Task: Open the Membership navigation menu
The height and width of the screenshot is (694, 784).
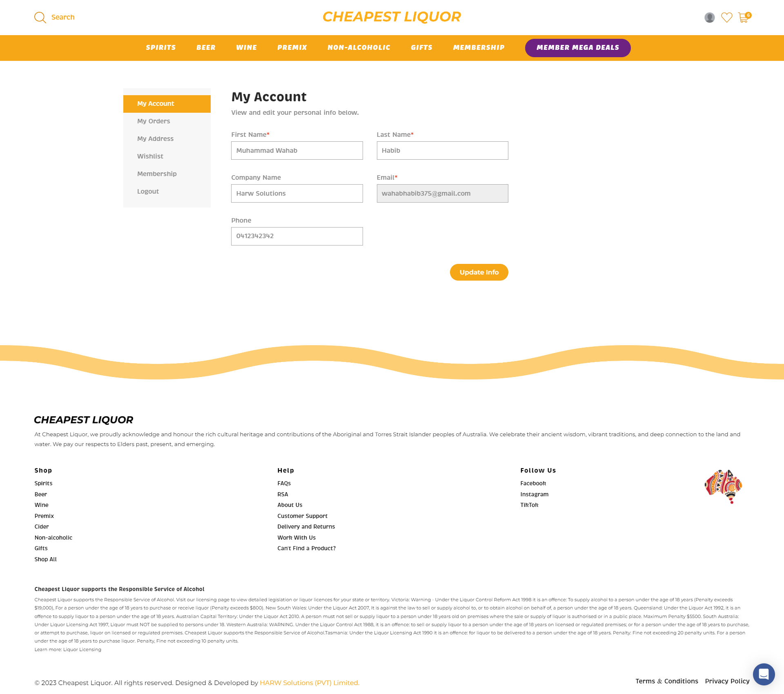Action: tap(479, 48)
